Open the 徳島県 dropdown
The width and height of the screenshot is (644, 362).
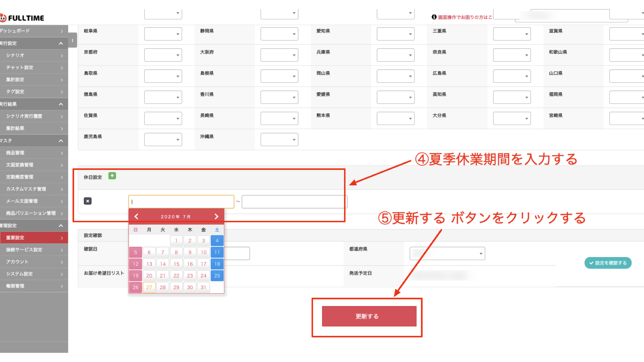pos(163,97)
